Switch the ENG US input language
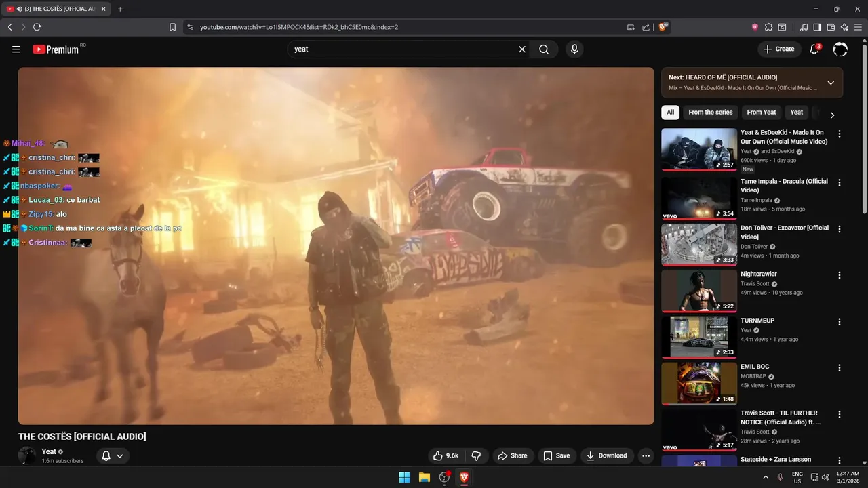The width and height of the screenshot is (868, 488). click(797, 477)
